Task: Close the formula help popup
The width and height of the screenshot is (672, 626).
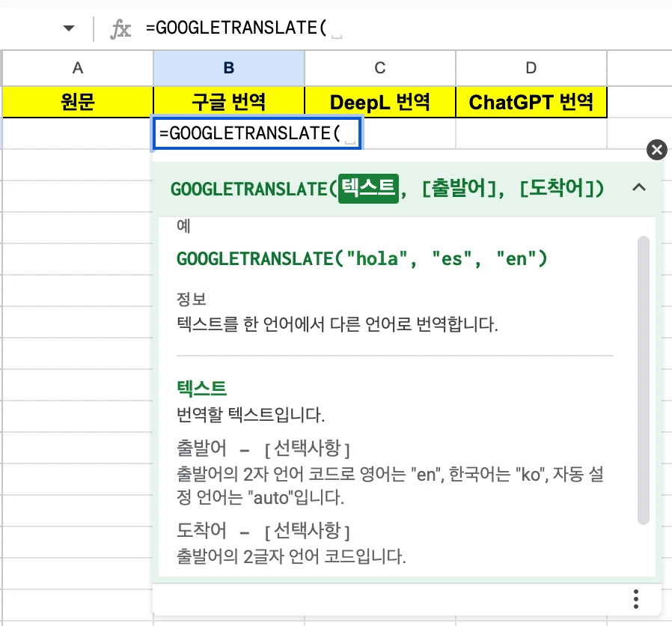Action: pyautogui.click(x=656, y=150)
